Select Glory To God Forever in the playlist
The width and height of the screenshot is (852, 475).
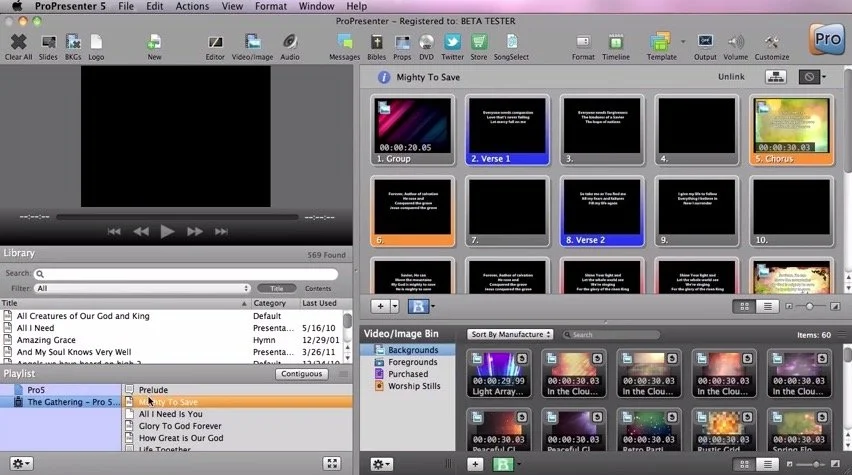point(180,426)
